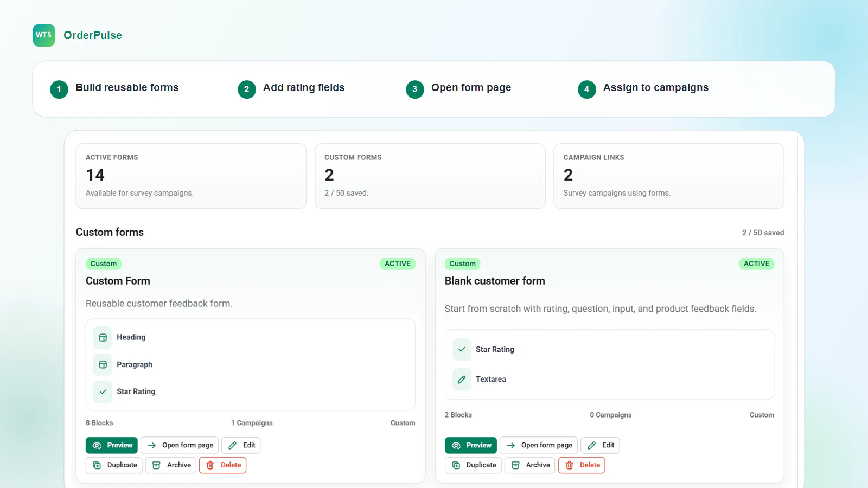Viewport: 868px width, 488px height.
Task: Duplicate the Custom Form
Action: tap(114, 465)
